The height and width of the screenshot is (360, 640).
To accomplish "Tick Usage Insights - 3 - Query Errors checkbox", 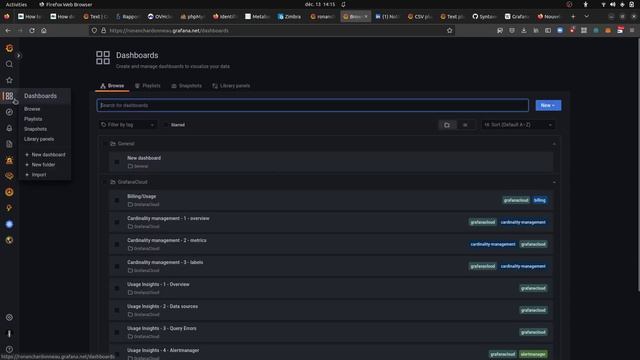I will pyautogui.click(x=117, y=333).
